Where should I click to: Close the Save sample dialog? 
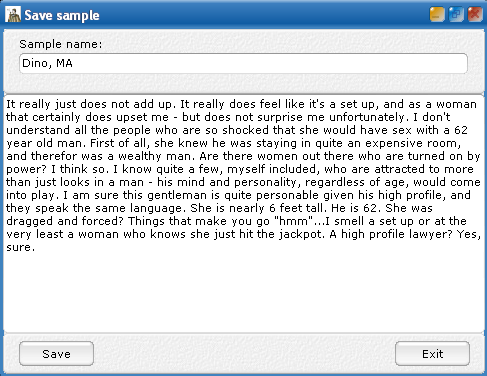475,15
